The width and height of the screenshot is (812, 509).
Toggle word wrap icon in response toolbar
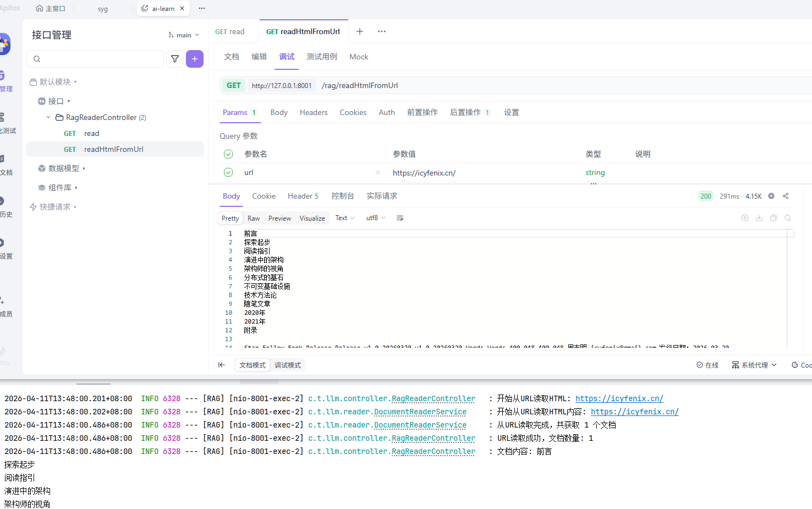point(400,218)
